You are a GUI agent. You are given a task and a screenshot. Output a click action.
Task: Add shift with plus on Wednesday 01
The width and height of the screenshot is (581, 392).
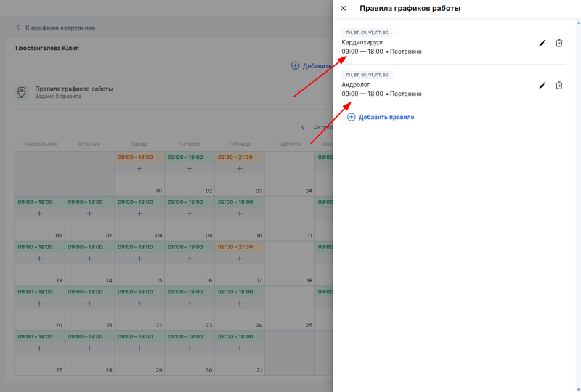139,169
